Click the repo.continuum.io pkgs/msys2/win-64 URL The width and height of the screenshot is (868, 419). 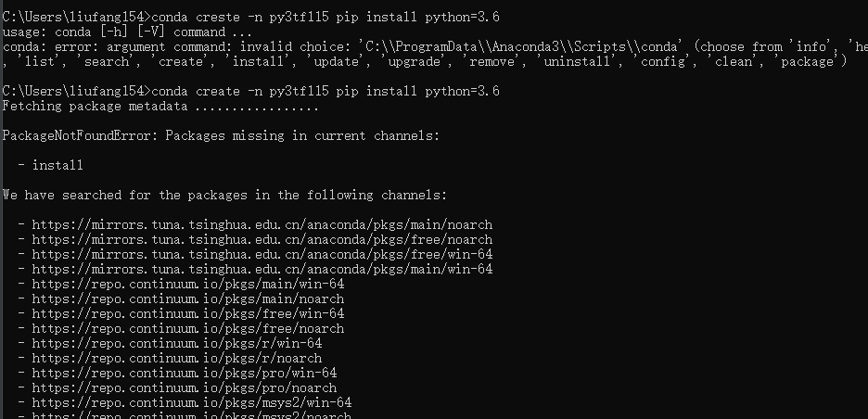click(x=192, y=403)
